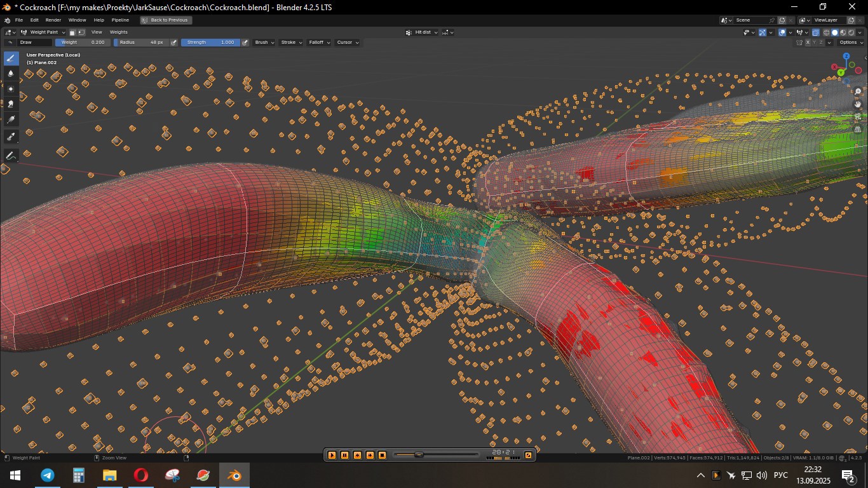Click the zoom magnifier viewport icon

point(858,92)
